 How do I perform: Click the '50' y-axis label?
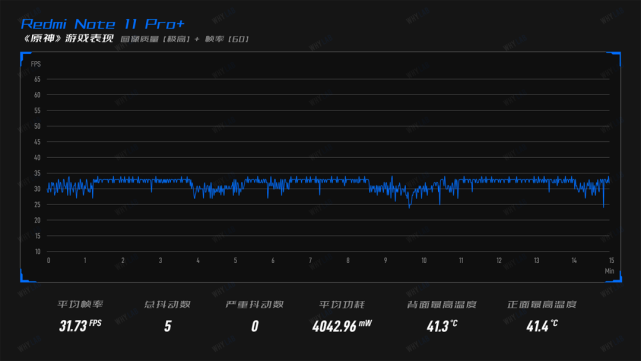tap(37, 126)
